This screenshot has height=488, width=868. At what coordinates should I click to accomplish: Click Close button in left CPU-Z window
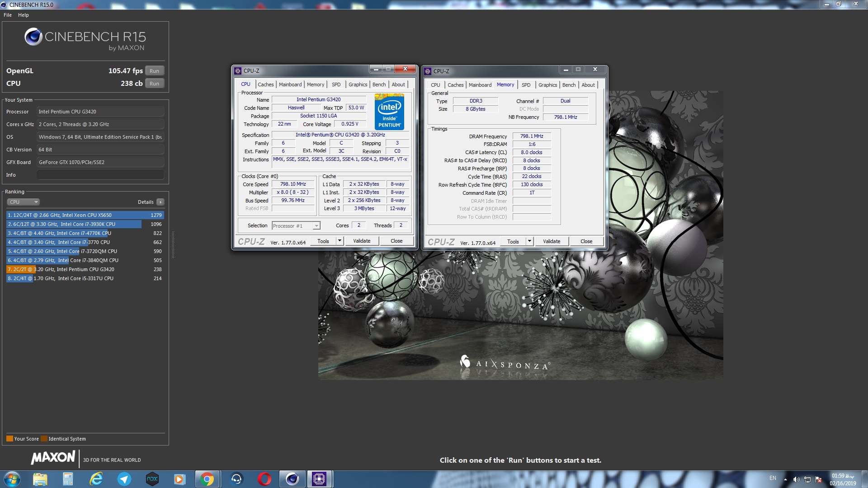[x=396, y=241]
